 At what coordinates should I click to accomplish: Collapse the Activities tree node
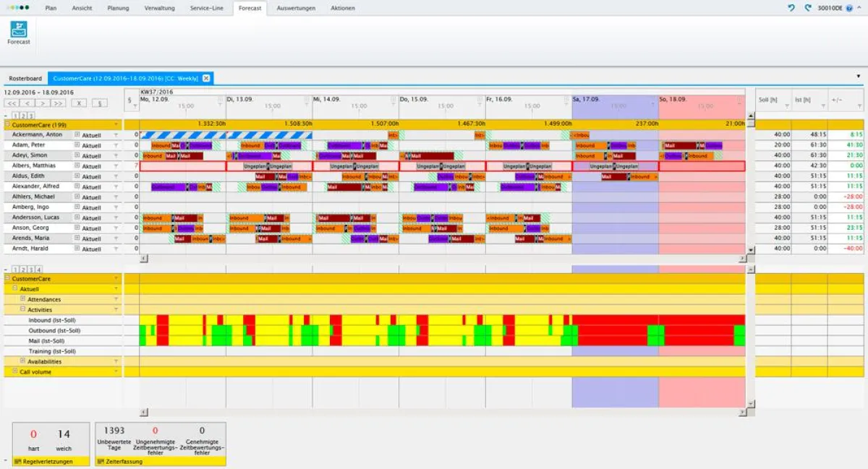tap(22, 309)
